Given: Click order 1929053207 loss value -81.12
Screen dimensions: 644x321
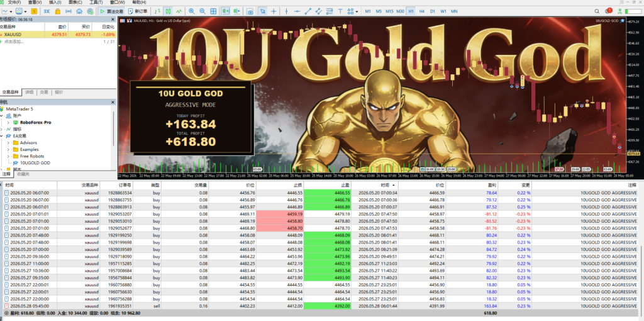Looking at the screenshot, I should tap(491, 214).
